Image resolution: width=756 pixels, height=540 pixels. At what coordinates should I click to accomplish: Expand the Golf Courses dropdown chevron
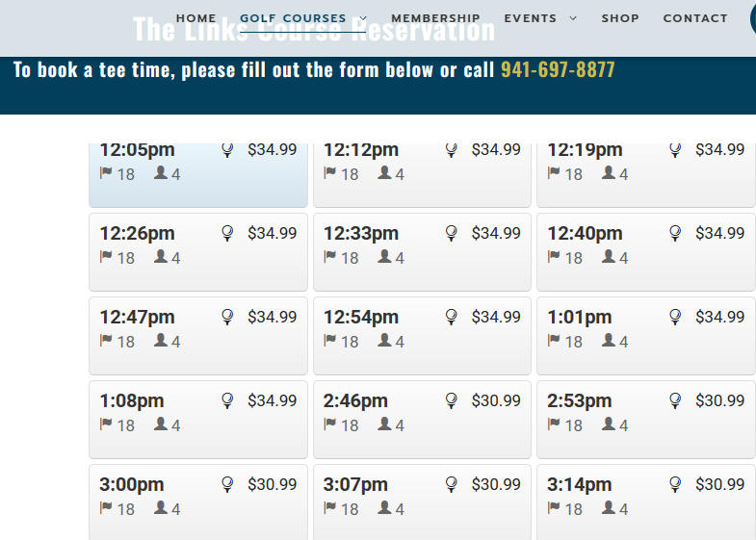(x=363, y=18)
